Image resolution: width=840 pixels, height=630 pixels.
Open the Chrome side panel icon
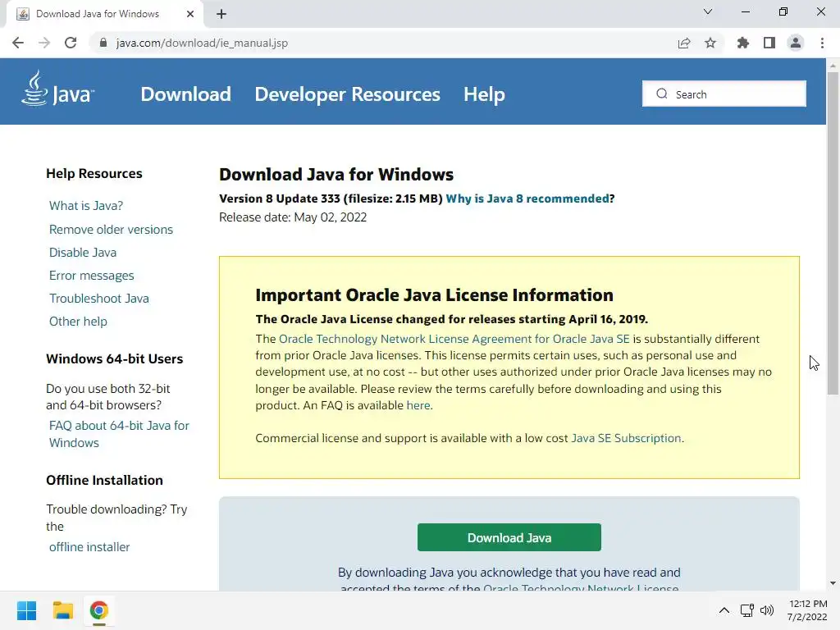(769, 43)
